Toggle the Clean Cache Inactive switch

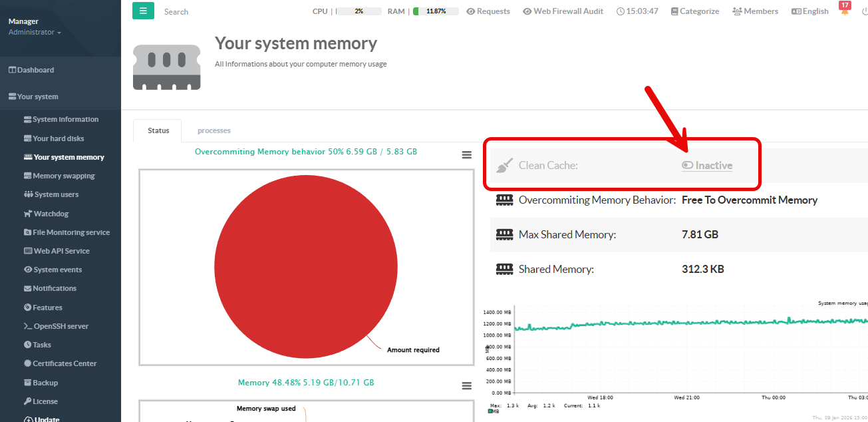pyautogui.click(x=688, y=166)
